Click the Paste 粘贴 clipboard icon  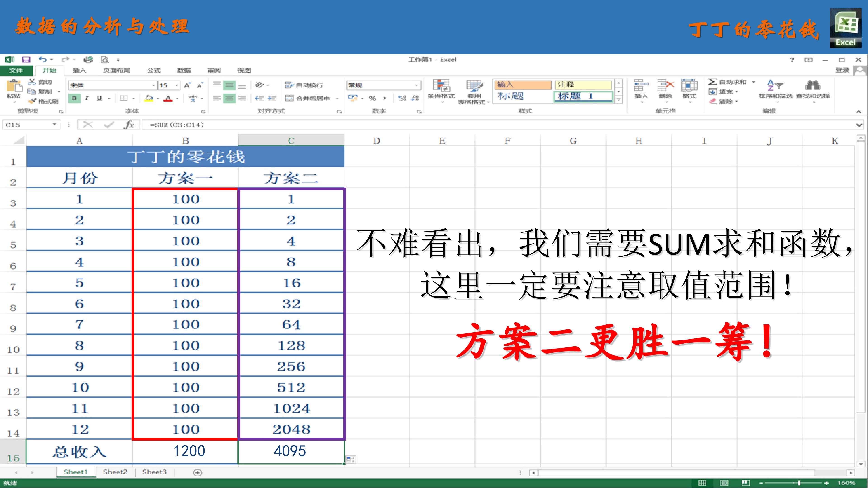[x=14, y=89]
